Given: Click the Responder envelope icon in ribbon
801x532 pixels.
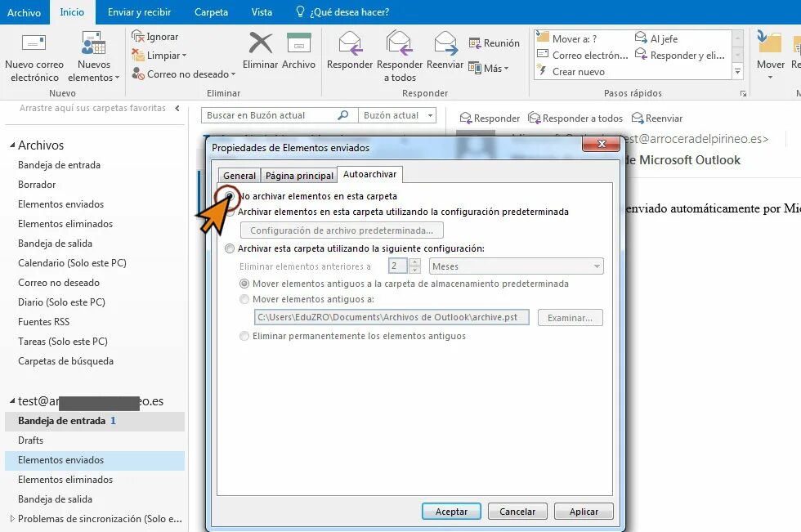Looking at the screenshot, I should [350, 42].
